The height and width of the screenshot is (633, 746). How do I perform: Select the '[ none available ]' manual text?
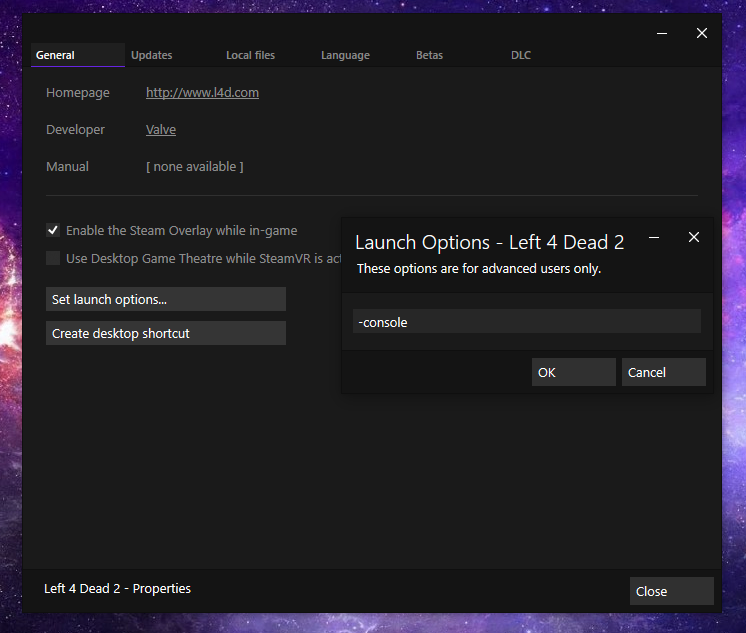pos(195,167)
